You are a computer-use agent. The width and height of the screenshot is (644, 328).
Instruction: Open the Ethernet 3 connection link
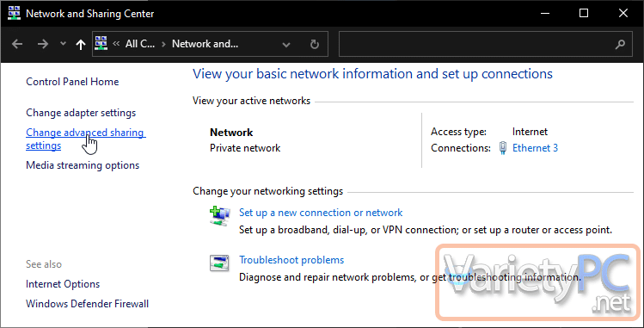[535, 148]
